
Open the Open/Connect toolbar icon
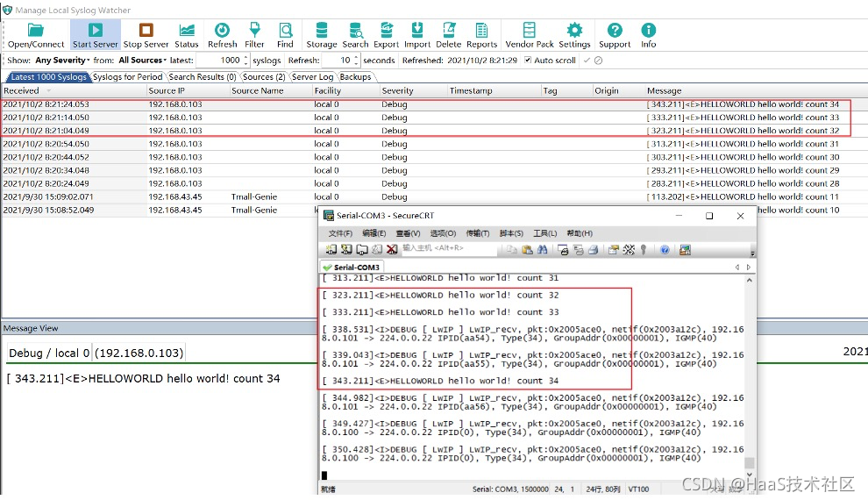[x=35, y=35]
